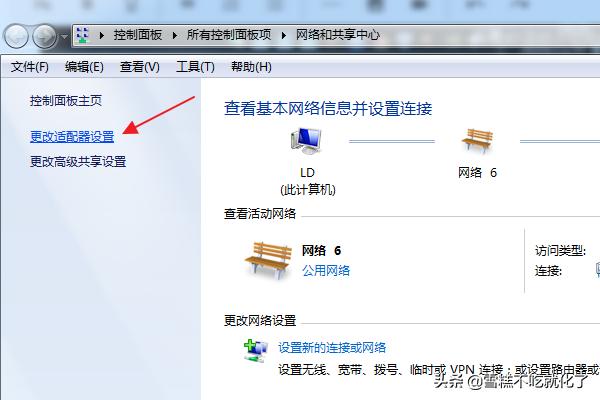
Task: Click the LD computer icon in network map
Action: pyautogui.click(x=306, y=141)
